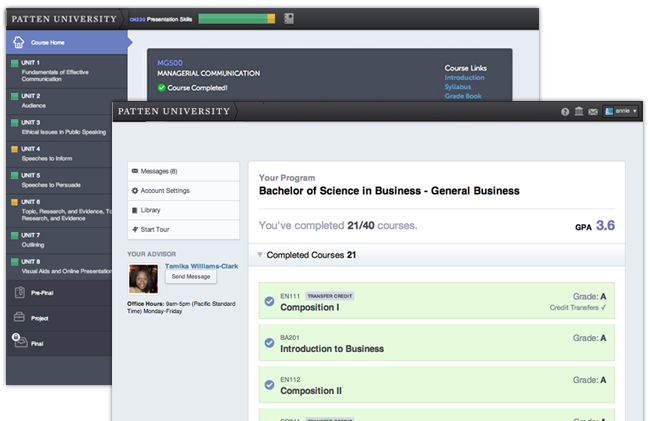Click the Final exam icon
Image resolution: width=650 pixels, height=421 pixels.
pyautogui.click(x=19, y=341)
